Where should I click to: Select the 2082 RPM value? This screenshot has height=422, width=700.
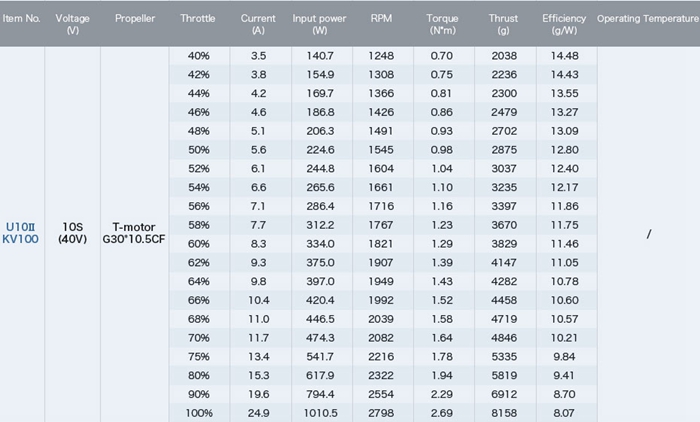pos(381,338)
